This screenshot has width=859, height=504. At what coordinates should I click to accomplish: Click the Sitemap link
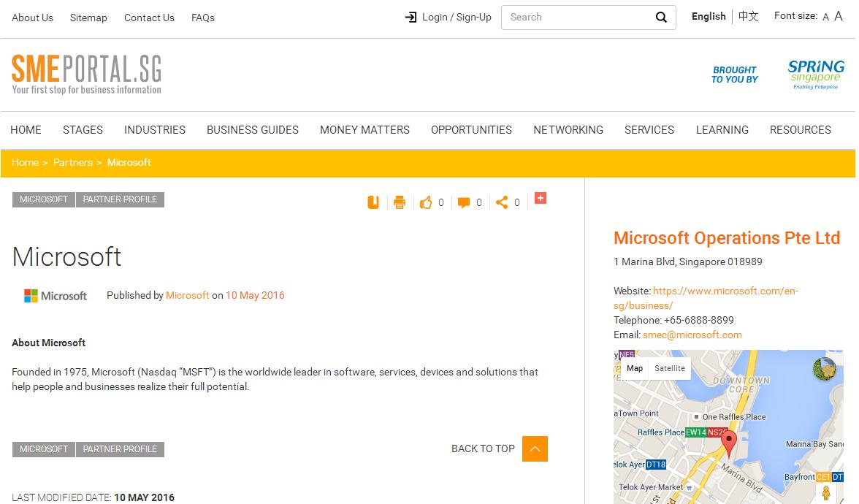pos(88,18)
